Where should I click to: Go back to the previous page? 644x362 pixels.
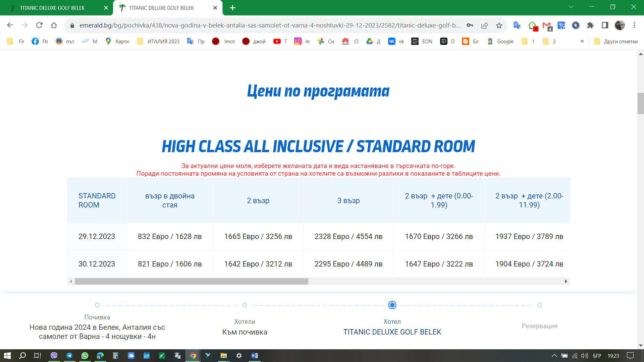click(x=10, y=25)
